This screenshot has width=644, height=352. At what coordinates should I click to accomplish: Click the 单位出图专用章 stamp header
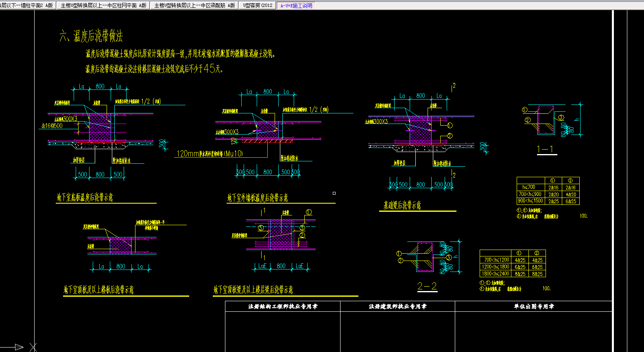(534, 306)
